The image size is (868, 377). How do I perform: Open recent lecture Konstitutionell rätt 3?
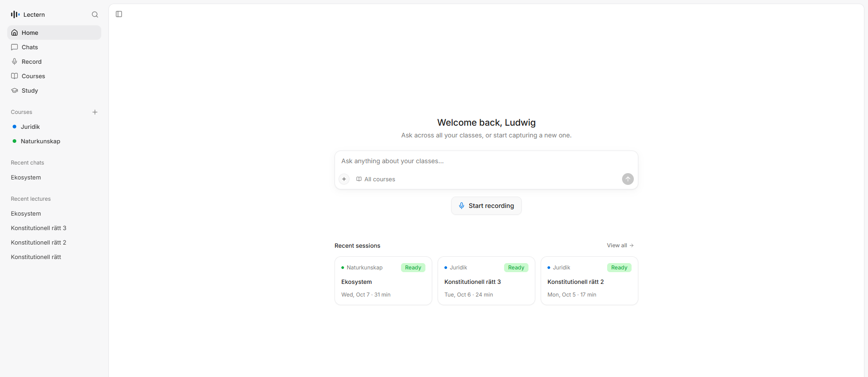[x=54, y=228]
